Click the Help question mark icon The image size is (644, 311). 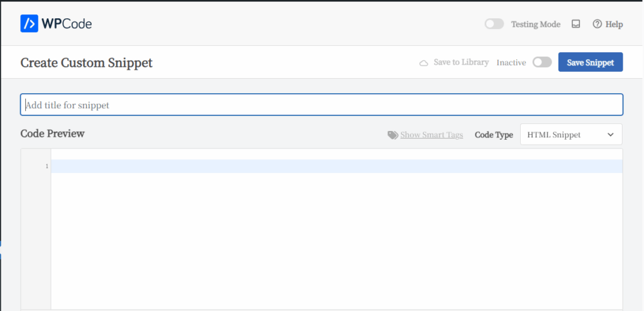(x=597, y=24)
